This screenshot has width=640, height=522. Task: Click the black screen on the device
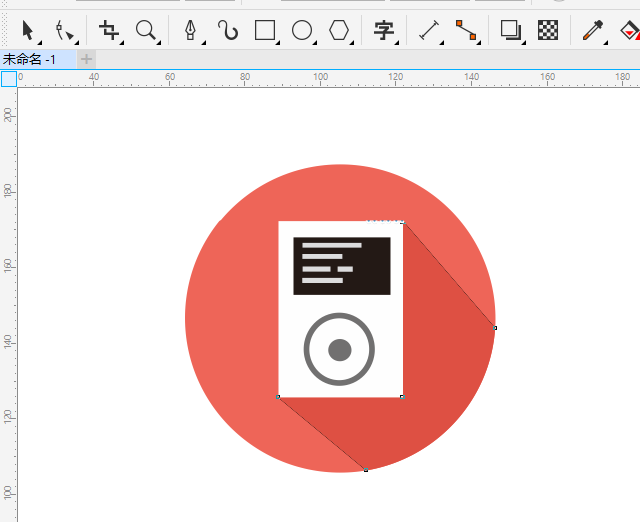[x=341, y=266]
